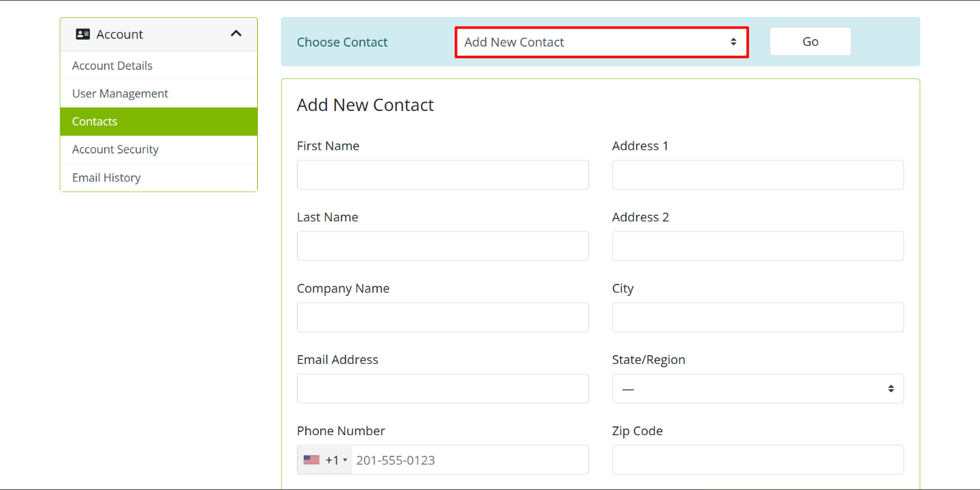Expand the State/Region dropdown

coord(757,389)
